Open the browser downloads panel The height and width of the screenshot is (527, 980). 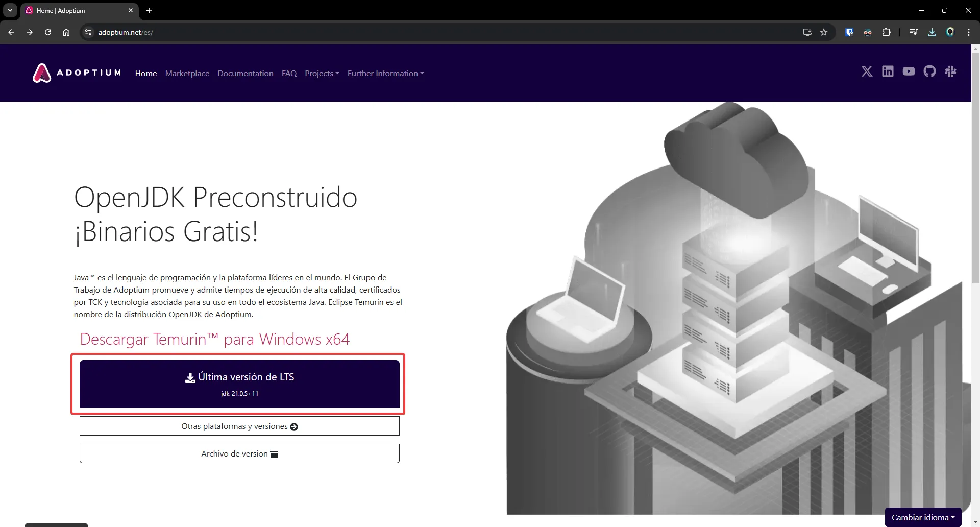932,32
